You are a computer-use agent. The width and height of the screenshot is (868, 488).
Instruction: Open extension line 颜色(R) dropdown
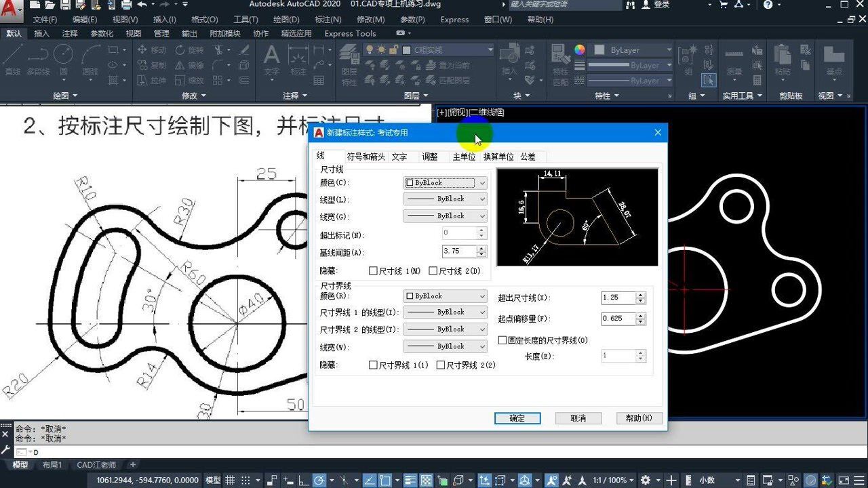pyautogui.click(x=446, y=296)
